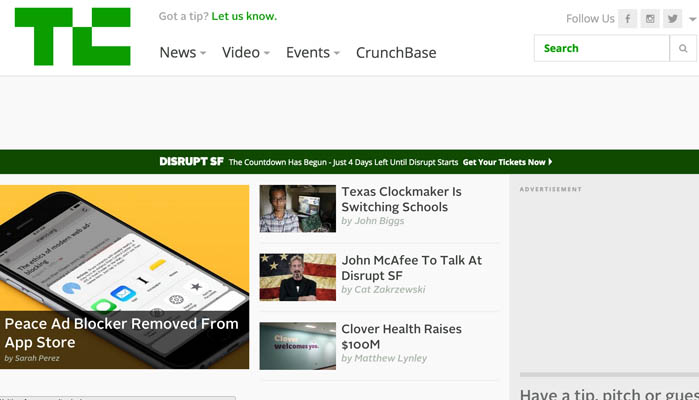Screen dimensions: 699x400
Task: Go to CrunchBase
Action: (x=396, y=53)
